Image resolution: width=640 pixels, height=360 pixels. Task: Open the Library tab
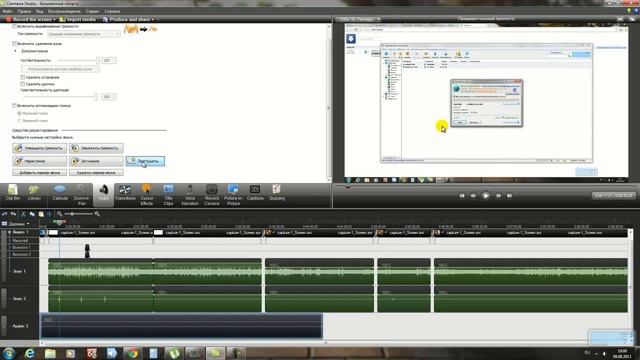point(34,193)
